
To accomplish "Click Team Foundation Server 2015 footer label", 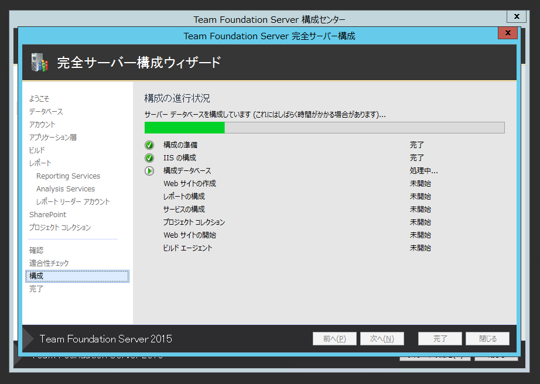I will point(106,339).
